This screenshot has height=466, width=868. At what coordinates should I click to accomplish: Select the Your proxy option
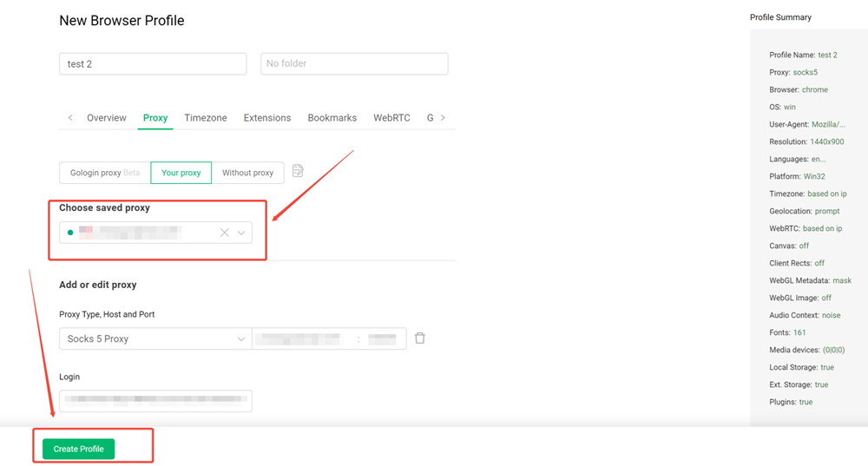(x=181, y=173)
